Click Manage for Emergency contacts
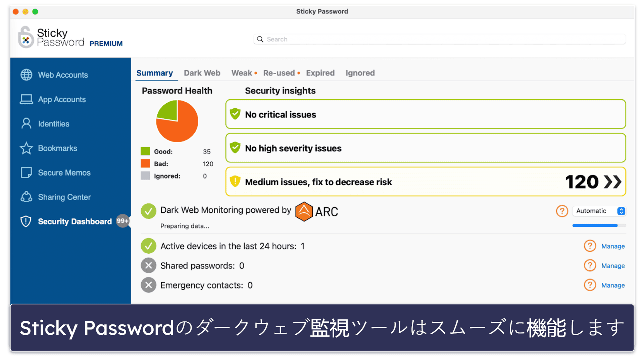The width and height of the screenshot is (644, 362). [613, 285]
